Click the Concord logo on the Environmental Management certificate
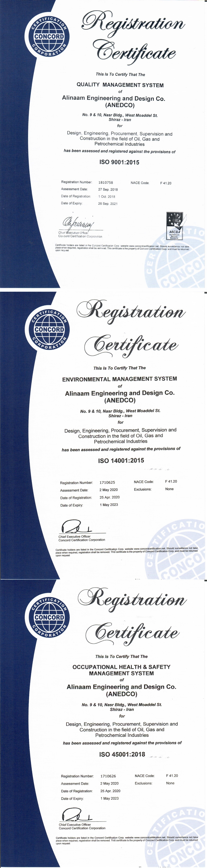 (x=49, y=329)
